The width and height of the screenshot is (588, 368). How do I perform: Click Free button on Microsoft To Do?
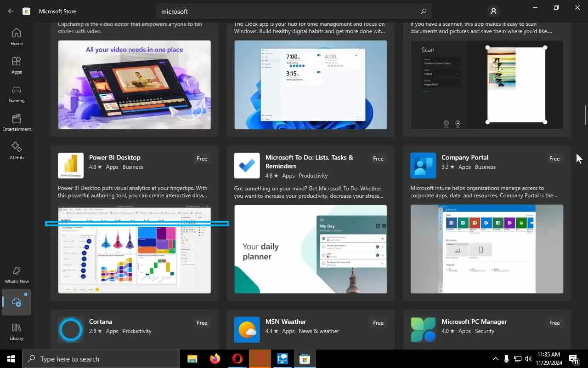click(x=378, y=159)
